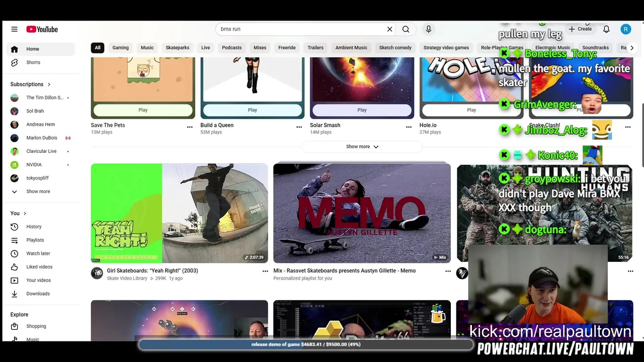Open Girl Skateboards Yeah Right title
The height and width of the screenshot is (362, 644).
152,270
